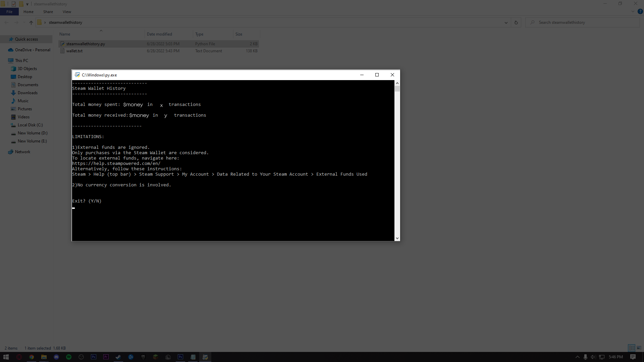Open Premiere Pro from the taskbar
The height and width of the screenshot is (362, 644).
point(106,357)
